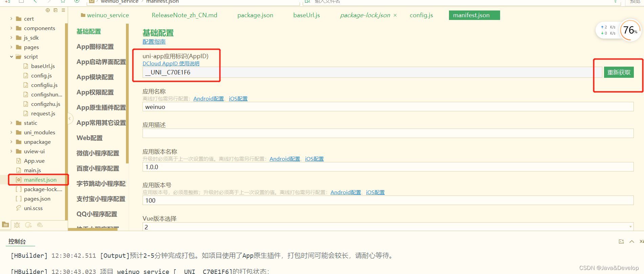Open baseUrl.js in the script folder
This screenshot has height=274, width=644.
coord(43,66)
